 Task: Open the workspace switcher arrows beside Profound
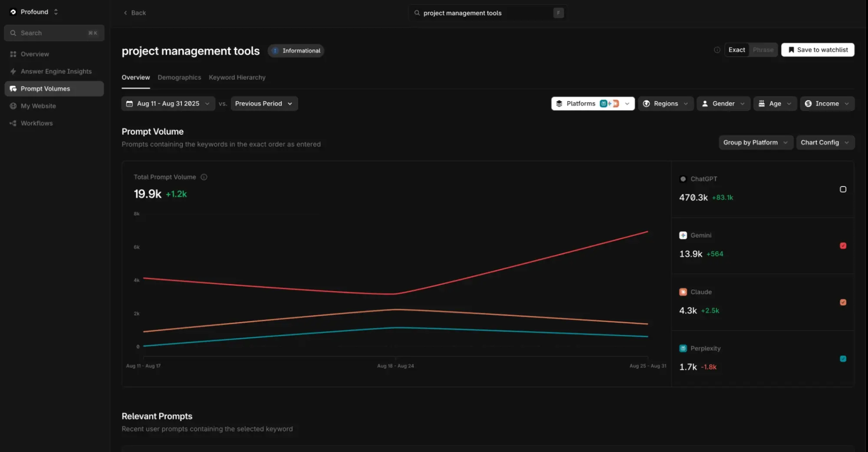(x=56, y=12)
